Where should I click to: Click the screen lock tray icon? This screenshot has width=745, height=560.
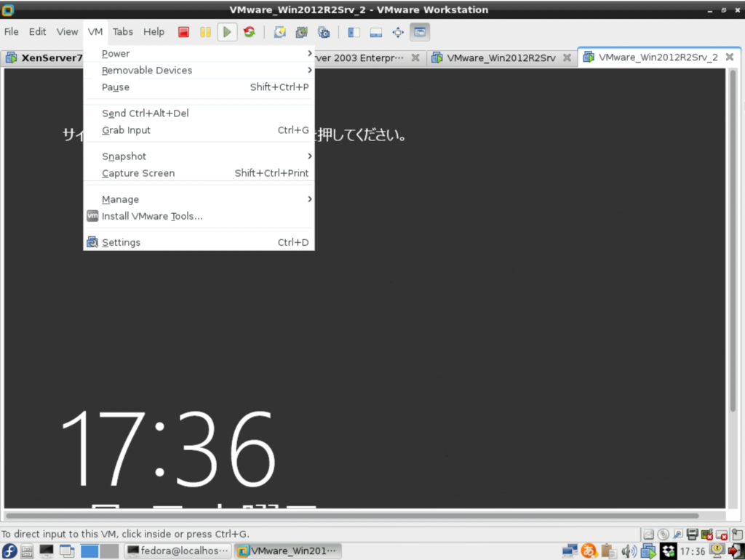pos(717,551)
